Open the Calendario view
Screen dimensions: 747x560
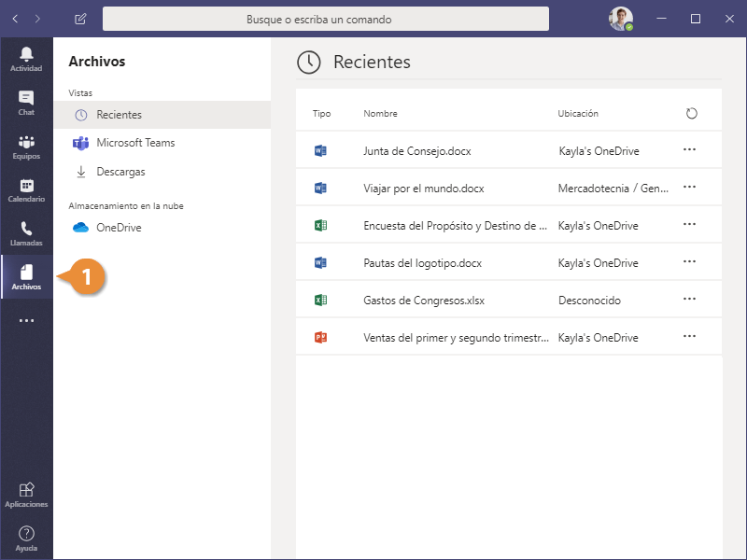(x=26, y=189)
